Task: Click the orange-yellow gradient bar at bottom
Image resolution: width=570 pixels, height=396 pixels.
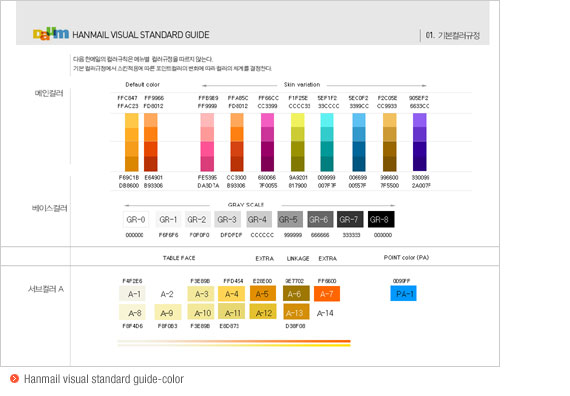Action: point(234,343)
